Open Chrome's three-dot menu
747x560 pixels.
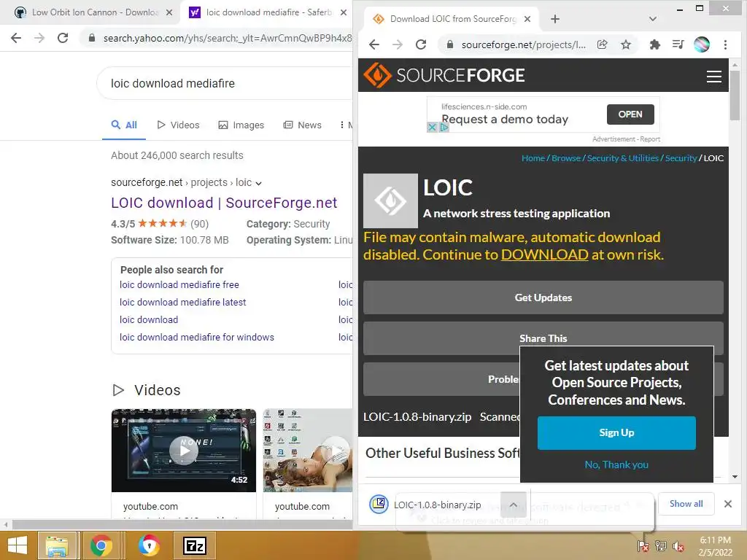click(725, 44)
